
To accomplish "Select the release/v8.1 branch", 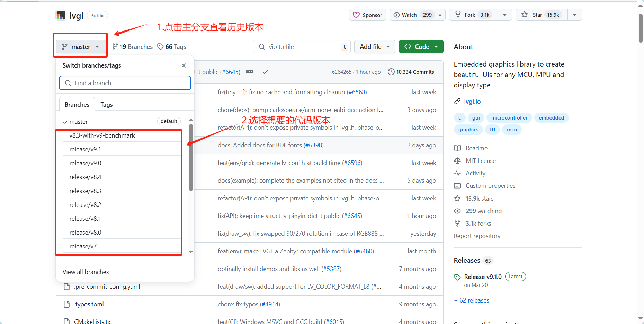I will pos(122,219).
